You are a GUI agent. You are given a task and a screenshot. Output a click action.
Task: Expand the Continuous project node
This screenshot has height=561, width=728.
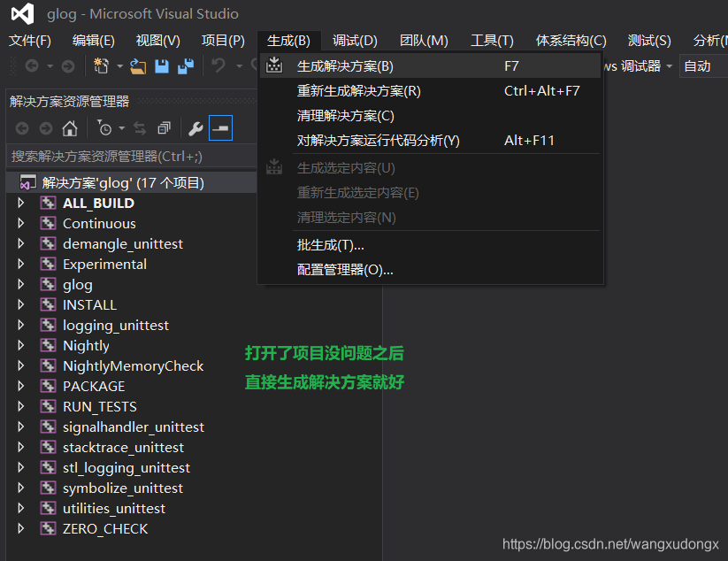coord(21,223)
